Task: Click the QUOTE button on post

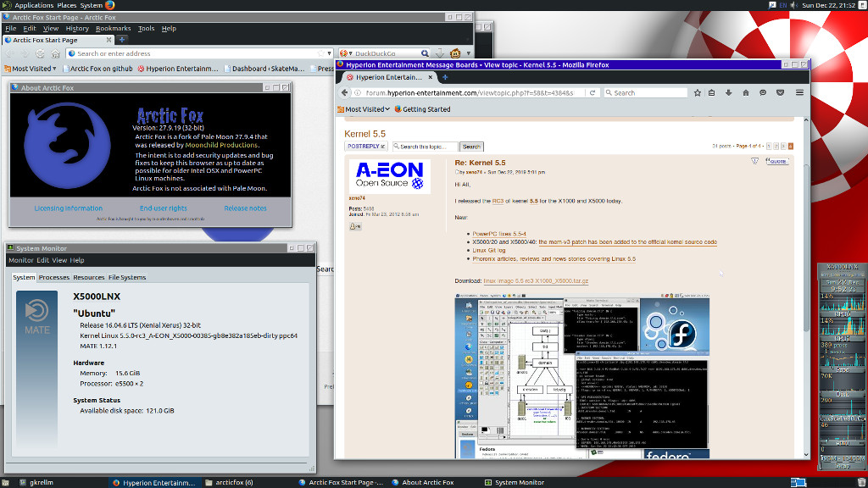Action: pos(777,162)
